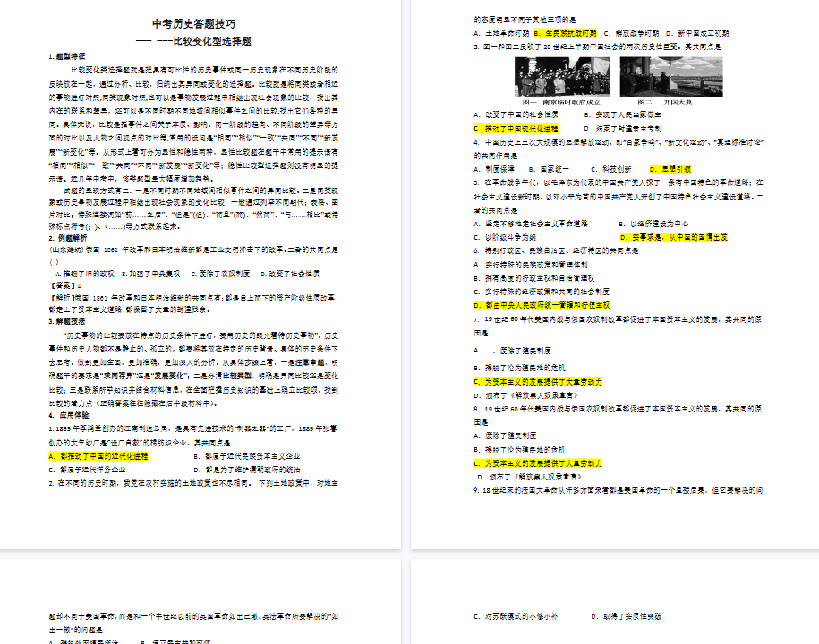Click option D. 新中国成立初期
The height and width of the screenshot is (644, 819).
[x=697, y=33]
